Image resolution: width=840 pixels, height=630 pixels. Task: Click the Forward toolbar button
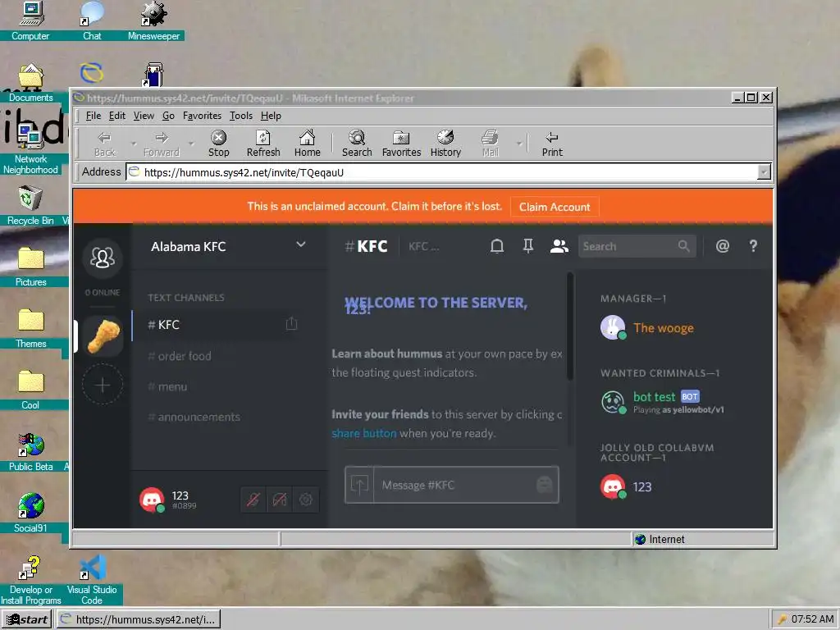162,144
